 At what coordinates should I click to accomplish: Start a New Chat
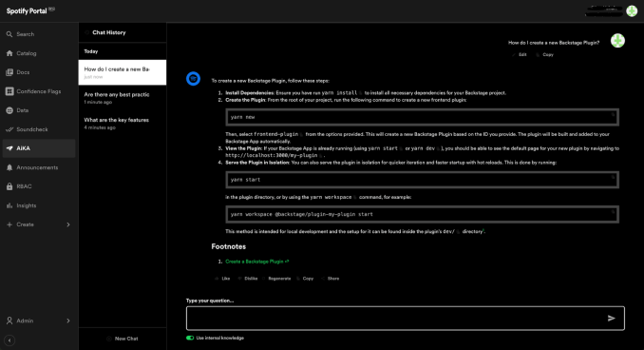[x=123, y=339]
